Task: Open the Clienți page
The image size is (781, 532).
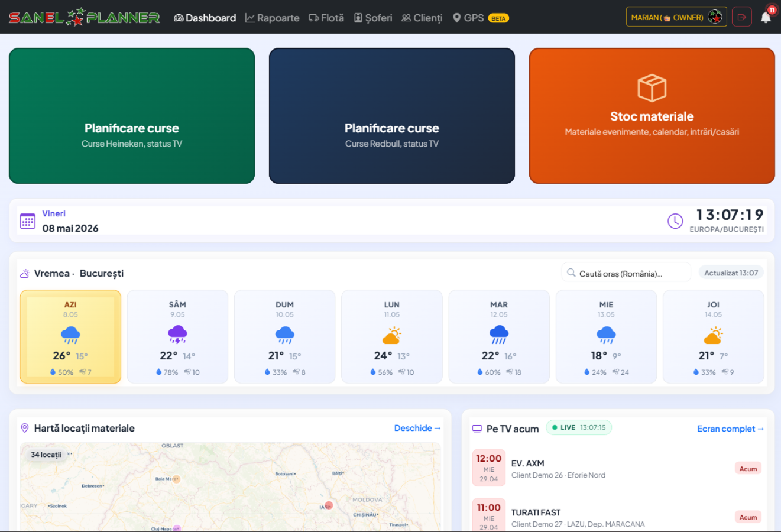Action: click(422, 18)
